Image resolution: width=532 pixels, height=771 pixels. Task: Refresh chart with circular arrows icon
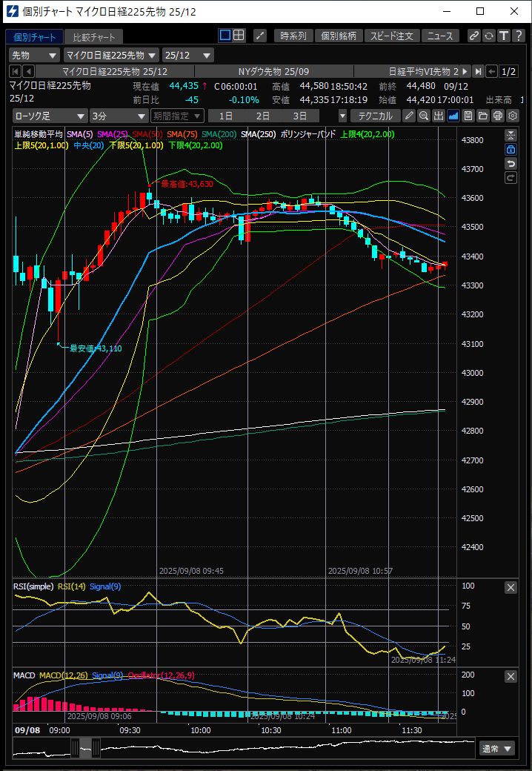(x=489, y=36)
